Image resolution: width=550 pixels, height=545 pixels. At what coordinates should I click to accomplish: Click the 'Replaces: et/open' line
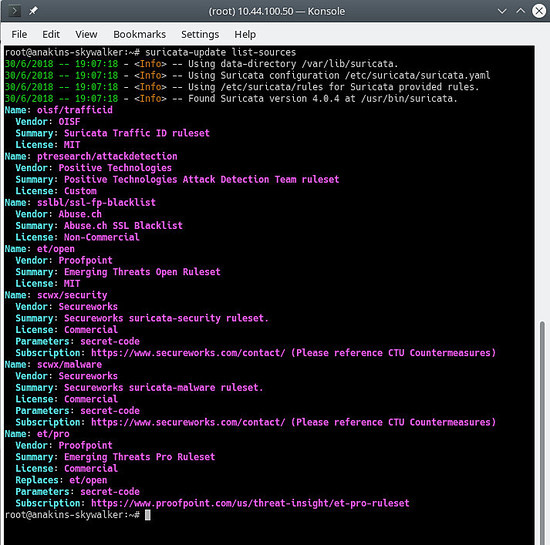tap(61, 480)
